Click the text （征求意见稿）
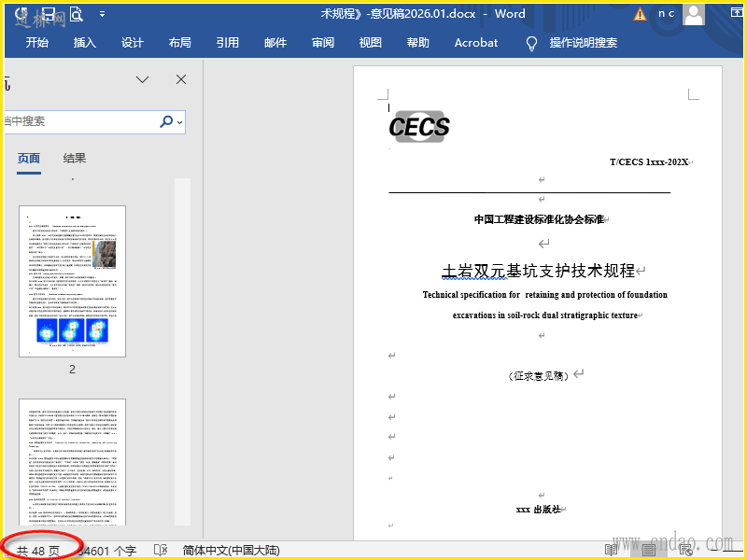747x560 pixels. (x=539, y=376)
